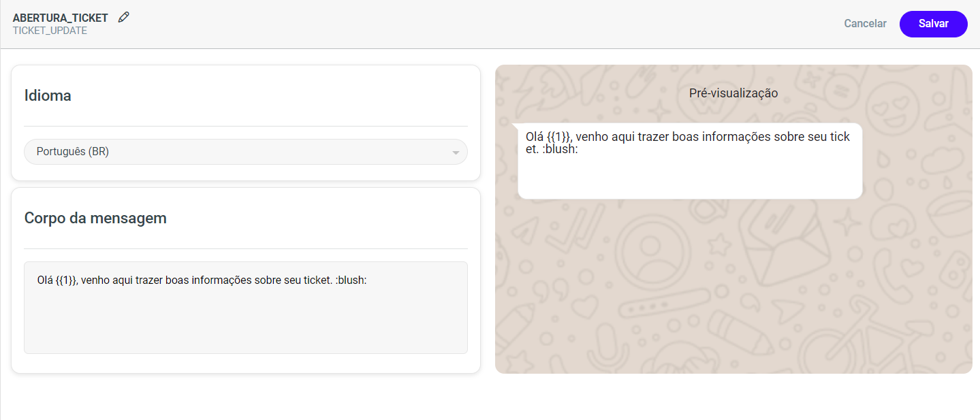Select the ABERTURA_TICKET template name
This screenshot has width=980, height=420.
point(61,18)
